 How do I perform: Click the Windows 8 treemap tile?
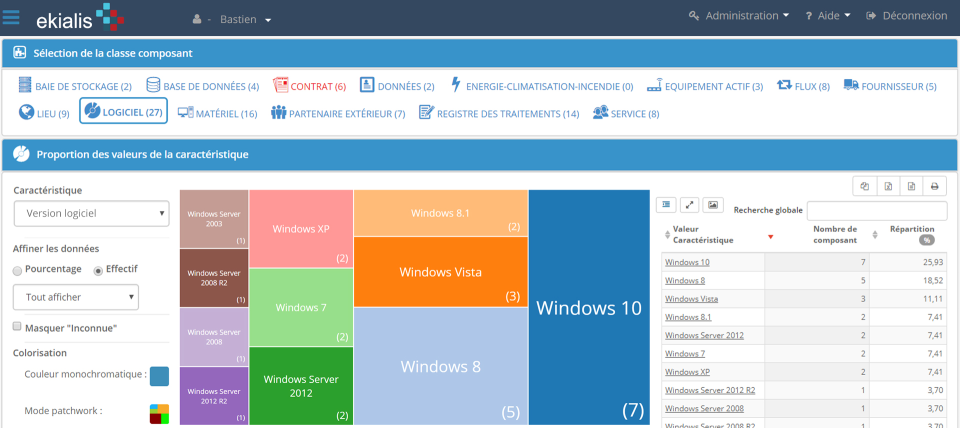[x=441, y=366]
